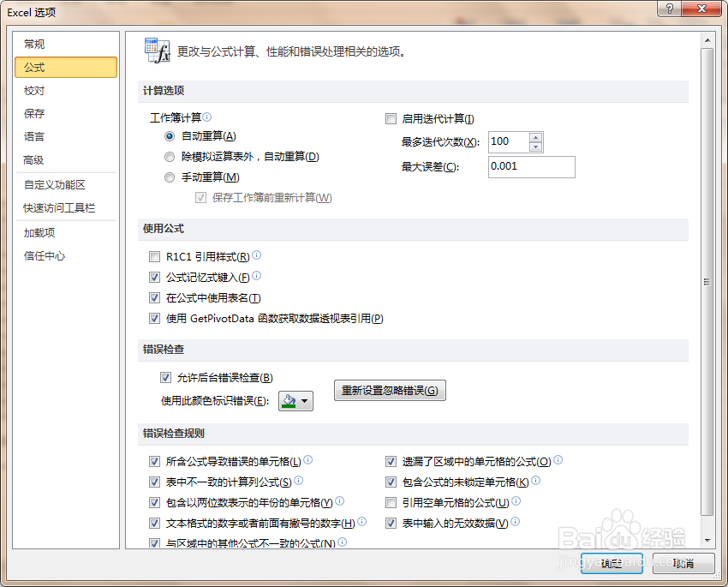
Task: Uncheck 允许后台错误检查 checkbox
Action: [166, 378]
